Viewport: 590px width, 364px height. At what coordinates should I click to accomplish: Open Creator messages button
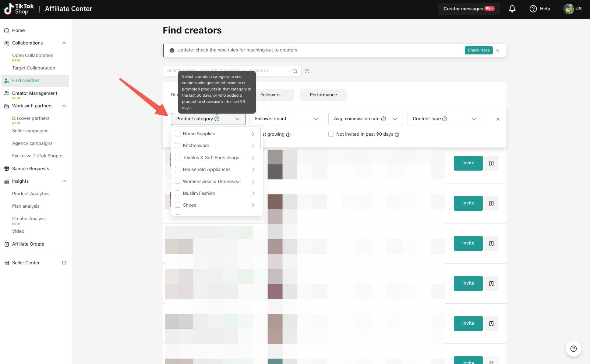(468, 9)
